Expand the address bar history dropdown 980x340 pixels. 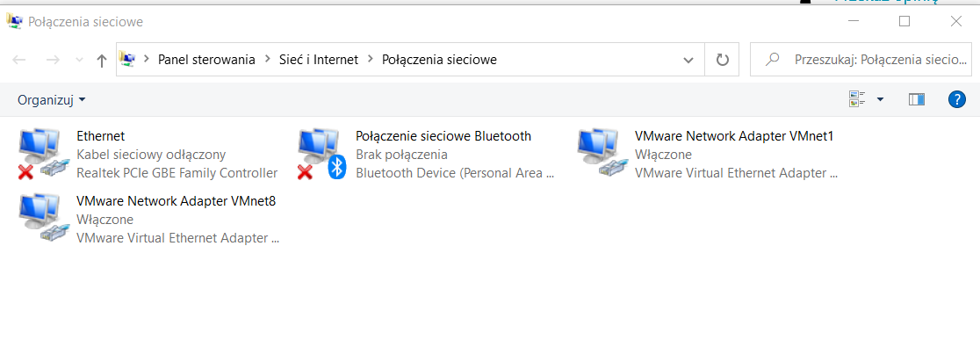(688, 60)
